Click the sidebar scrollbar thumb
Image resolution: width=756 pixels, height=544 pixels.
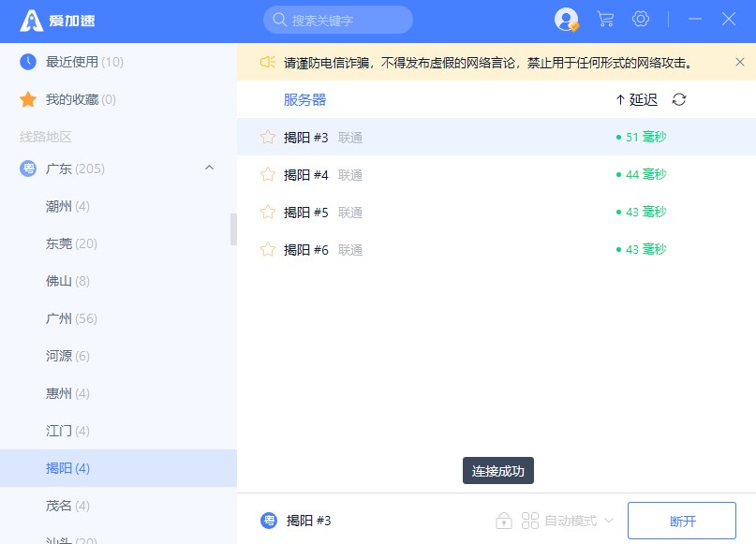[233, 229]
